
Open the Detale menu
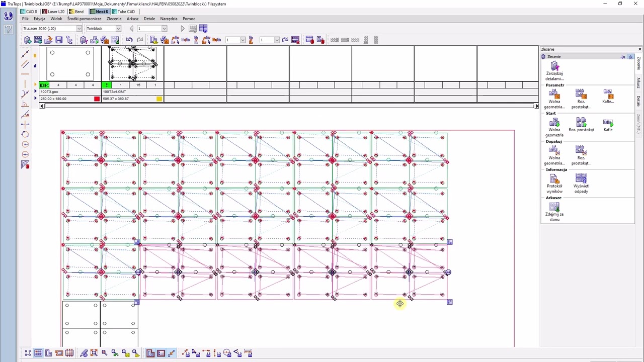[x=149, y=19]
